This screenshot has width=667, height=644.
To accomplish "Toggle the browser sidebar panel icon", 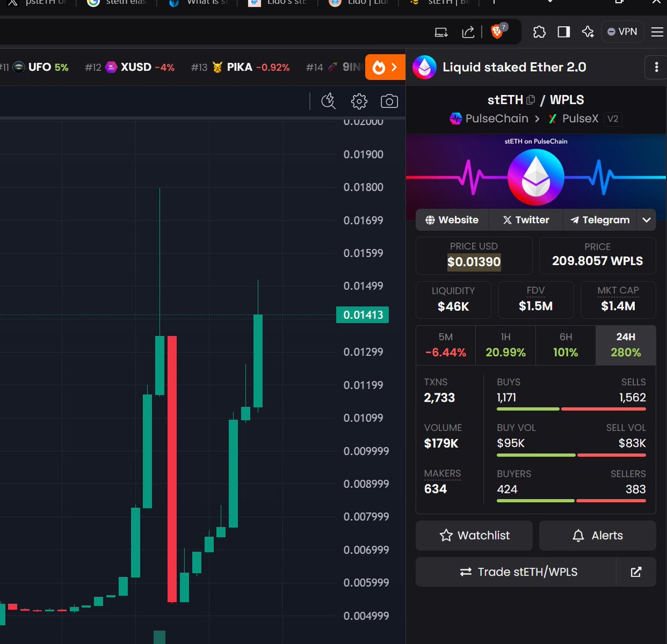I will (x=564, y=32).
